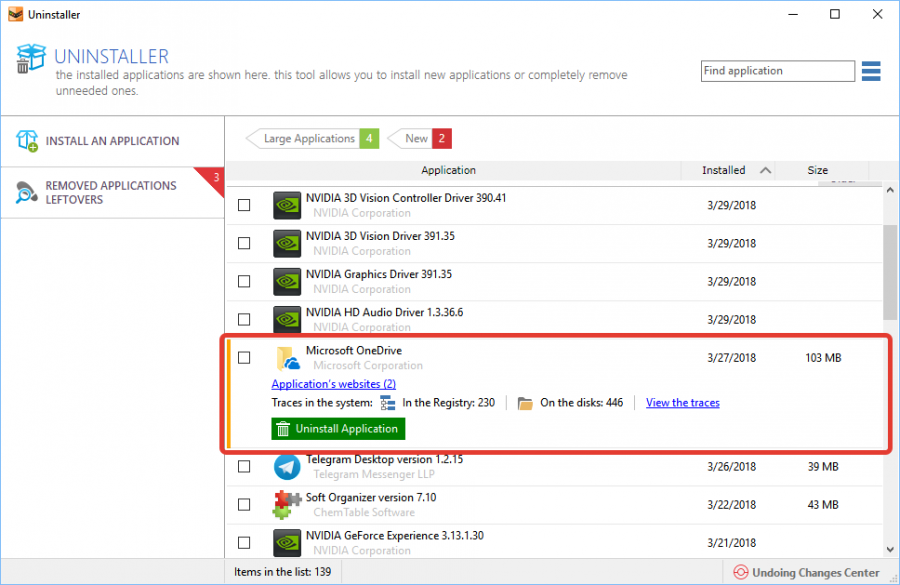Check the Telegram Desktop checkbox
900x585 pixels.
pyautogui.click(x=244, y=466)
